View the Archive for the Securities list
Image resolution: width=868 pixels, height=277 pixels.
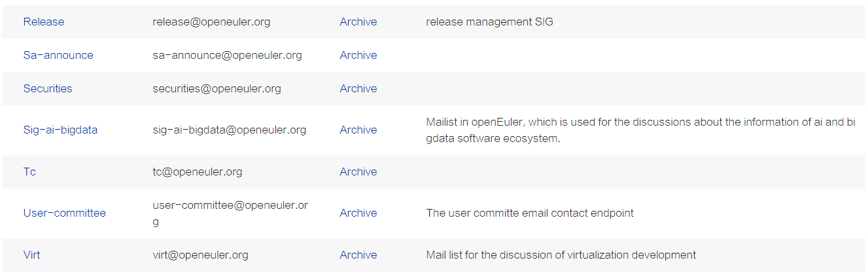358,88
